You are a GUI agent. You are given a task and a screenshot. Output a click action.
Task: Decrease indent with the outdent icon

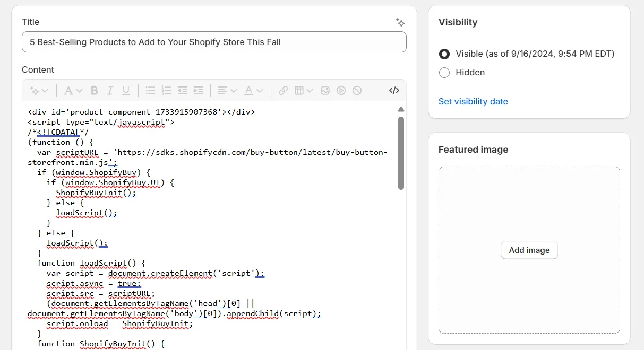point(182,91)
